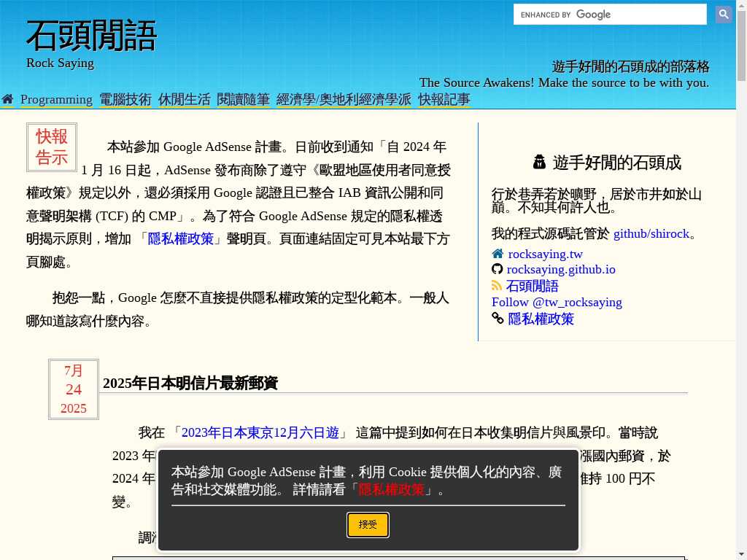This screenshot has height=560, width=747.
Task: Open the Programming menu item
Action: [x=56, y=99]
